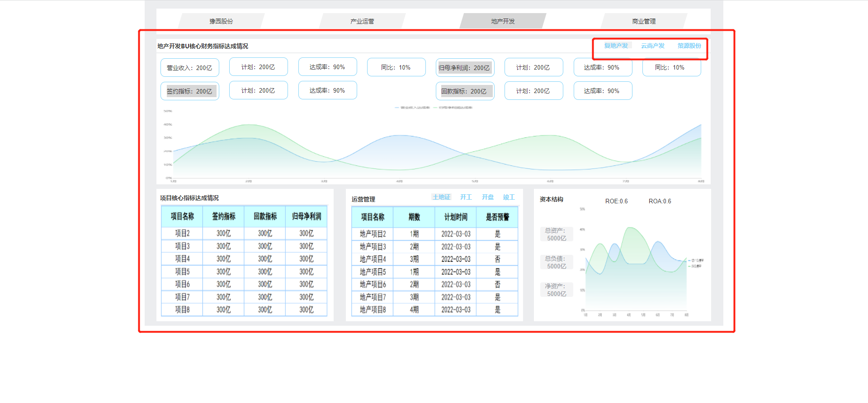The height and width of the screenshot is (403, 868).
Task: Select the 地产开发 tab
Action: 503,21
